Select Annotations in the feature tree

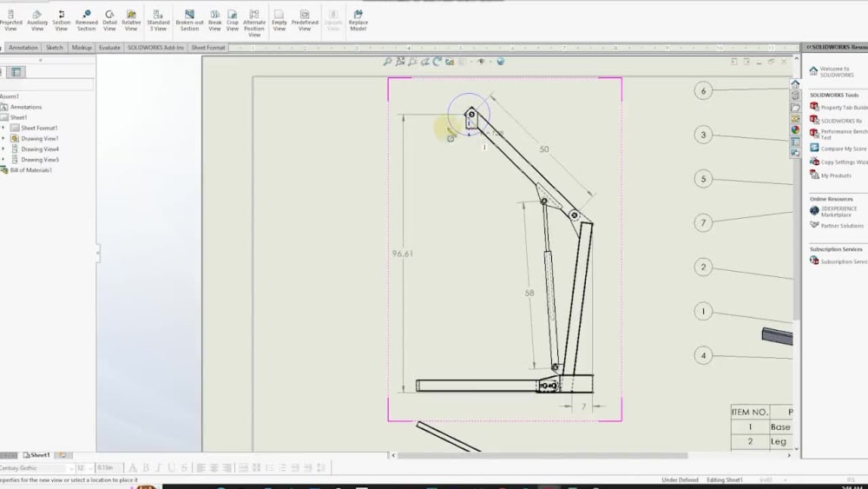25,107
